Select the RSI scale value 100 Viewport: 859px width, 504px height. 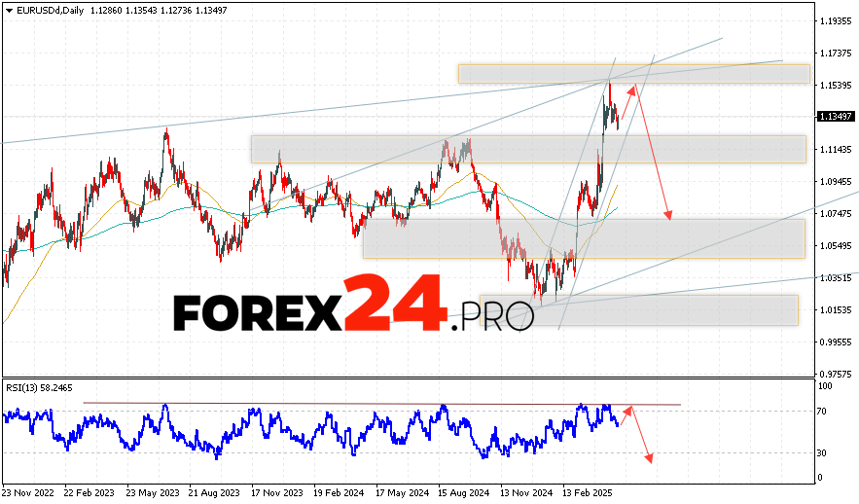tap(825, 386)
